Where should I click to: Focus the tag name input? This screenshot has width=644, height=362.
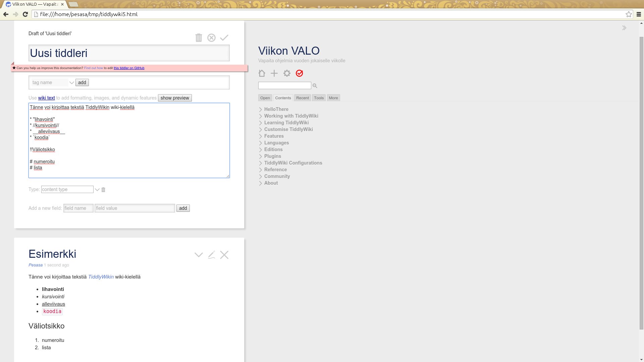tap(49, 83)
